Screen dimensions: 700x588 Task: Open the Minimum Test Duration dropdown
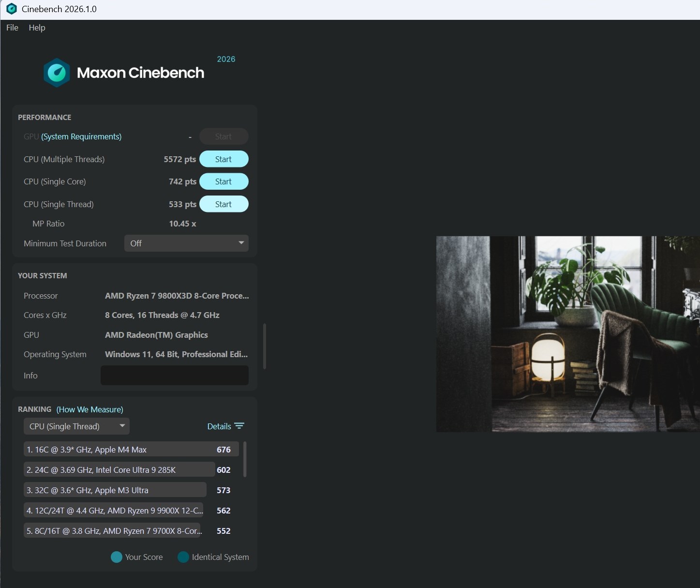click(186, 243)
